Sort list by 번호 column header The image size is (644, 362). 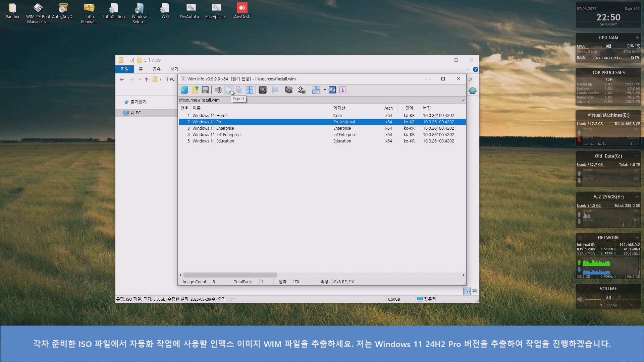tap(184, 108)
